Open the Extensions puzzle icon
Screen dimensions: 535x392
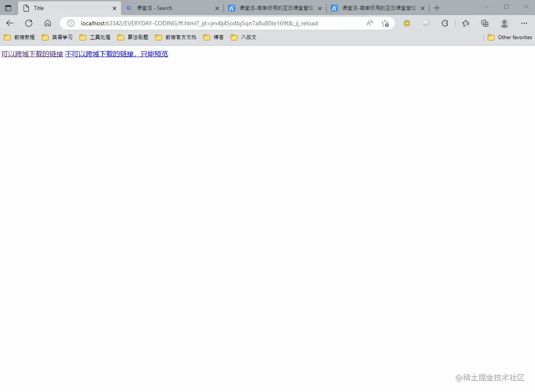pyautogui.click(x=445, y=23)
